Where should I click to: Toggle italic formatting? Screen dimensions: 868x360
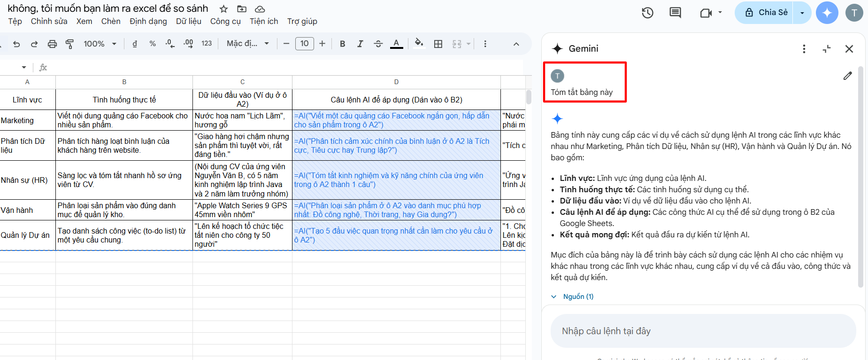pyautogui.click(x=360, y=44)
